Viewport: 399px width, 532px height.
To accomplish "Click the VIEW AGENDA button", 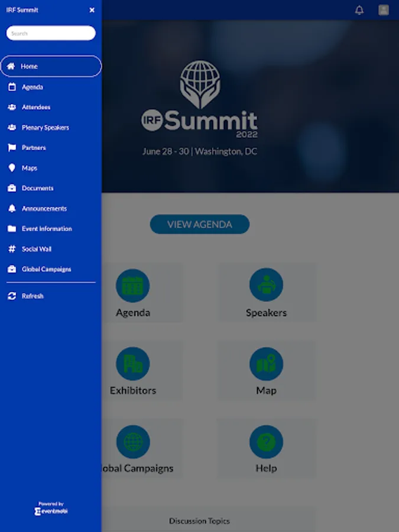I will pyautogui.click(x=200, y=224).
